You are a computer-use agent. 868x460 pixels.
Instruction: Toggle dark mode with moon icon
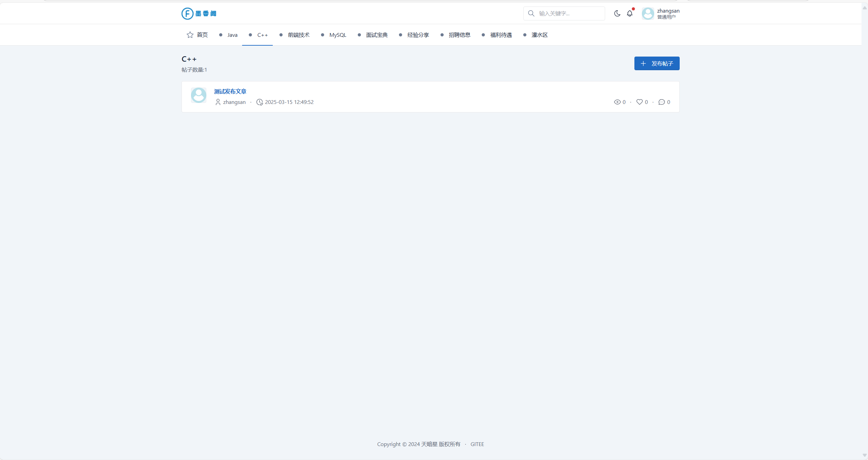coord(617,14)
